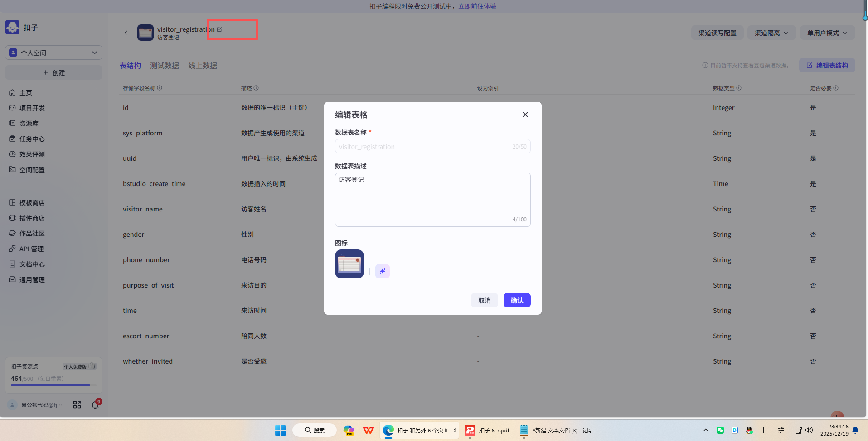Open the 立即前往体验 link

coord(477,6)
